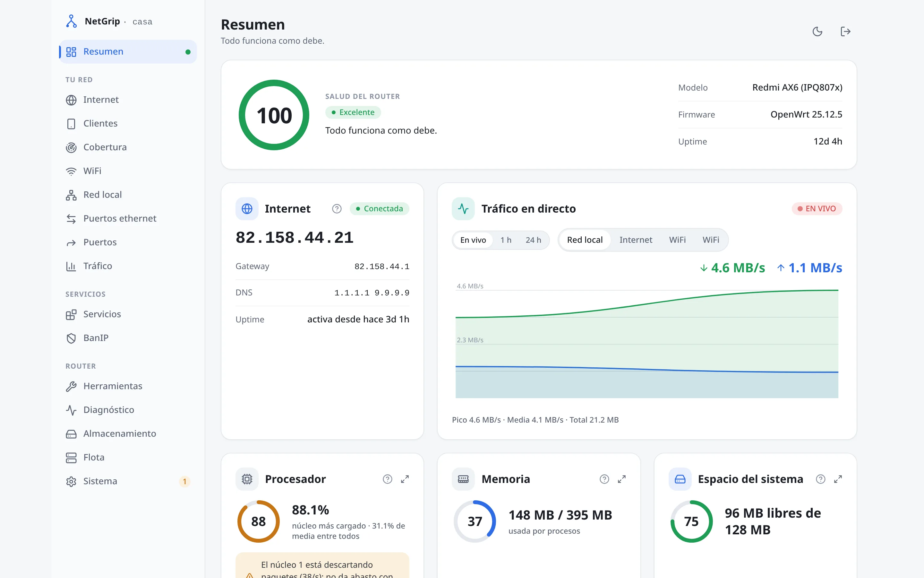Click the Tráfico en directo pulse icon

[x=463, y=209]
